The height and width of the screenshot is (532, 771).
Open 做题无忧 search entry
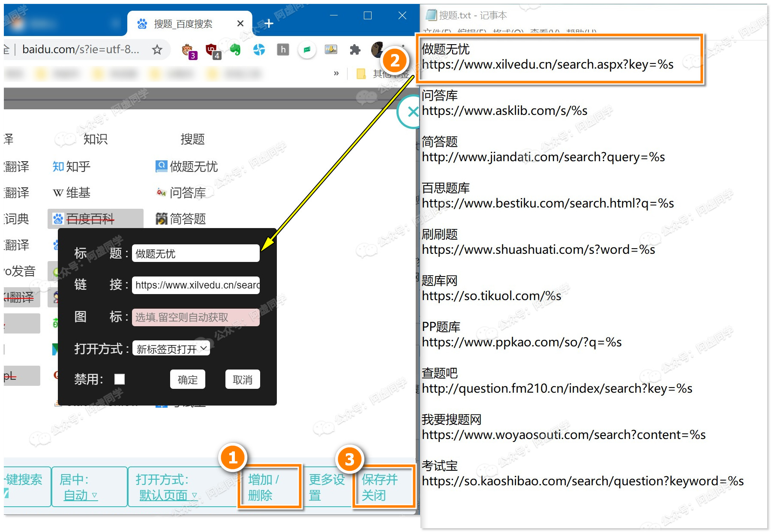(x=187, y=166)
